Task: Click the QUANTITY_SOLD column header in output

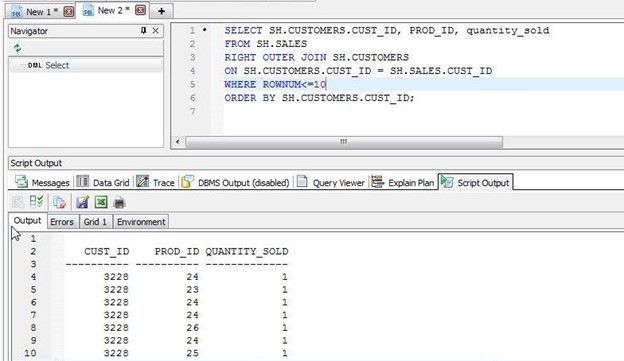Action: pyautogui.click(x=247, y=252)
